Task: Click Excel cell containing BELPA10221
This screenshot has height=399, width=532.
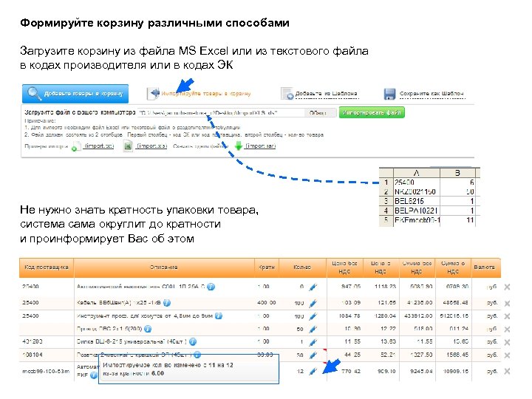Action: tap(417, 211)
